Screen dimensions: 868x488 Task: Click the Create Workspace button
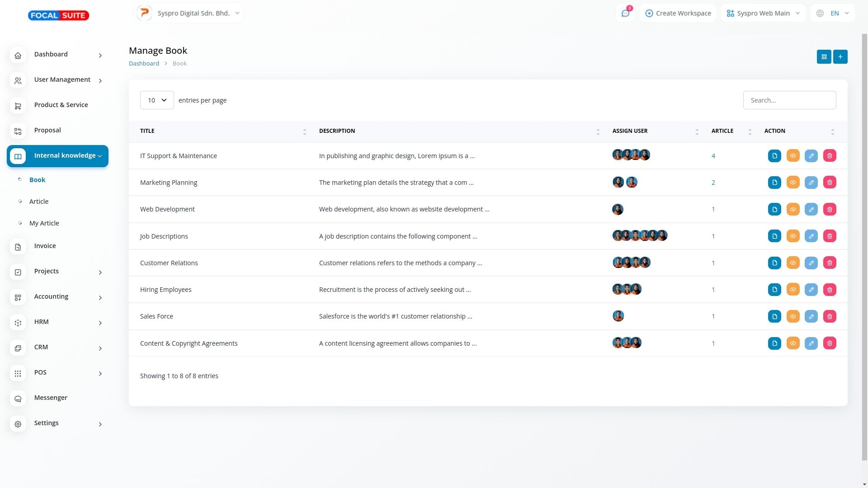678,14
